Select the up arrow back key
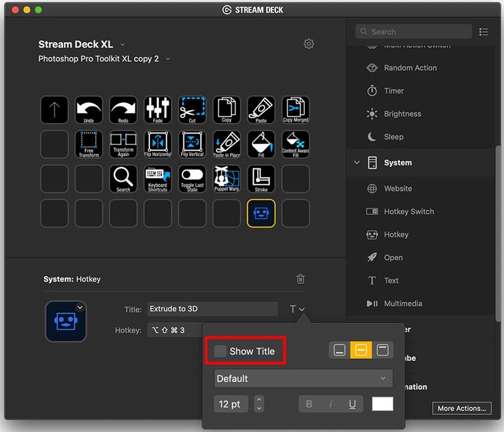This screenshot has height=432, width=504. click(x=54, y=110)
